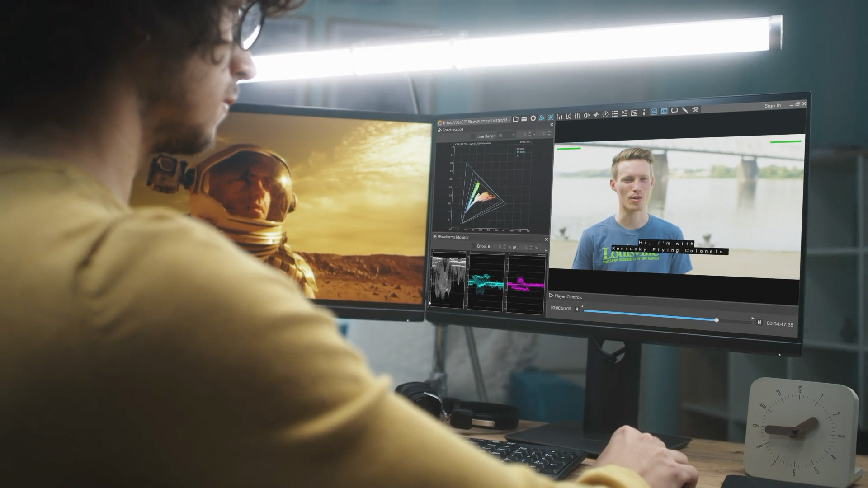Open the mixer sliders toolbar icon
Viewport: 868px width, 488px height.
pyautogui.click(x=577, y=116)
